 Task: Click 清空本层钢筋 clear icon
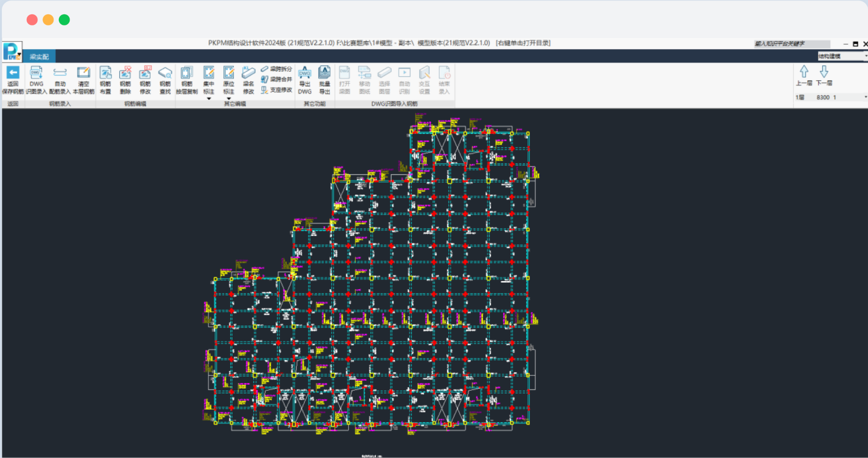coord(83,73)
